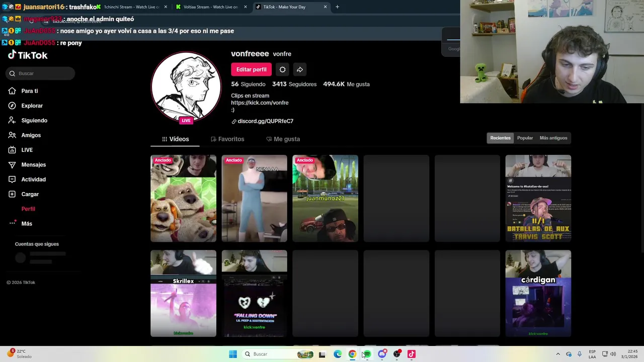This screenshot has width=644, height=362.
Task: Open the Windows Start menu
Action: [233, 354]
